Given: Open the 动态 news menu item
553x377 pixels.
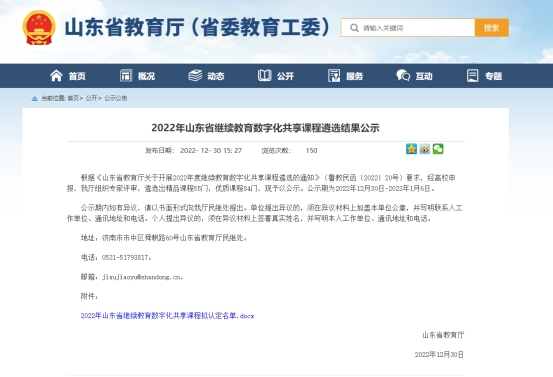Looking at the screenshot, I should coord(206,76).
